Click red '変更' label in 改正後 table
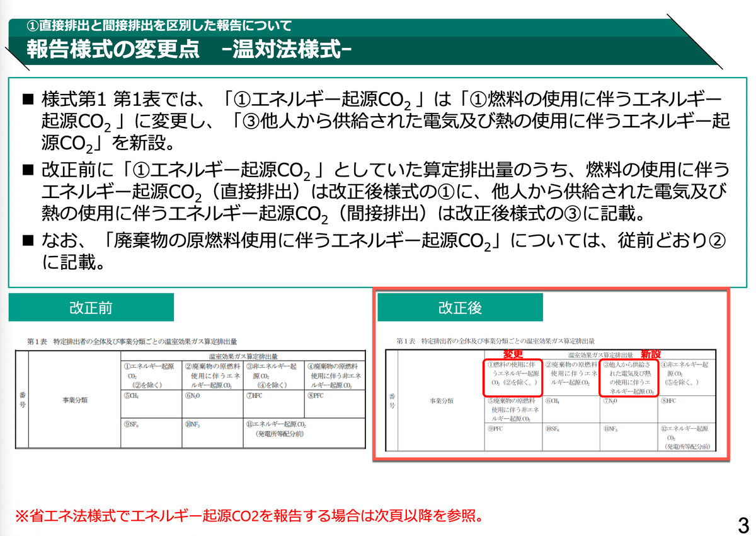 [513, 355]
